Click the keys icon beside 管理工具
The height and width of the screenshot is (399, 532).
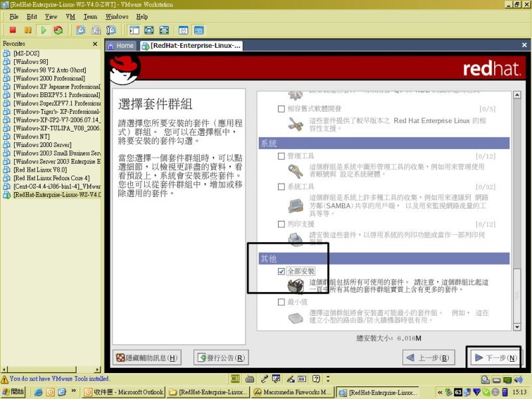point(295,171)
